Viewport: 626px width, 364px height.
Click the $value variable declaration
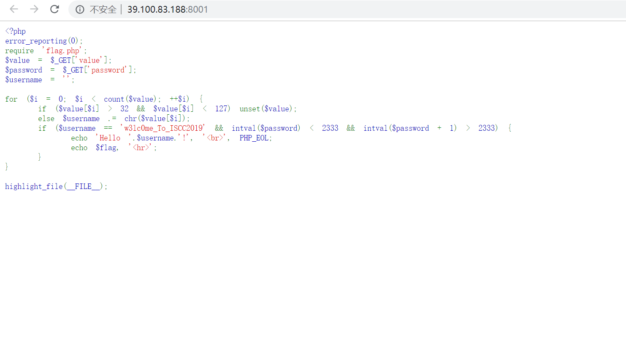(17, 60)
